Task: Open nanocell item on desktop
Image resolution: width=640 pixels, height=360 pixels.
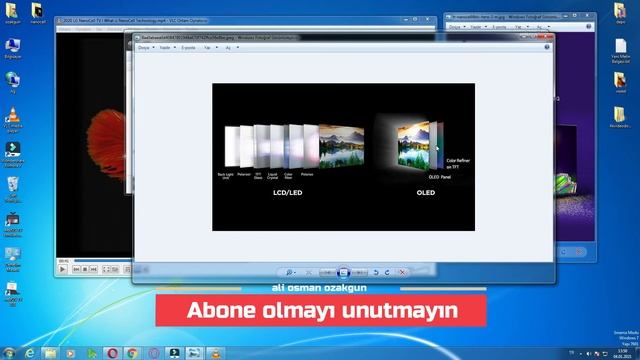Action: click(x=37, y=13)
